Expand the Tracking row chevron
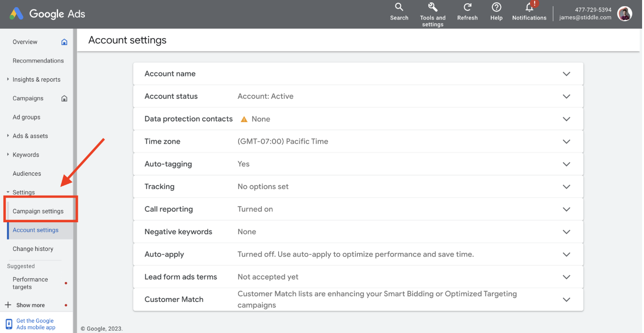 point(566,187)
